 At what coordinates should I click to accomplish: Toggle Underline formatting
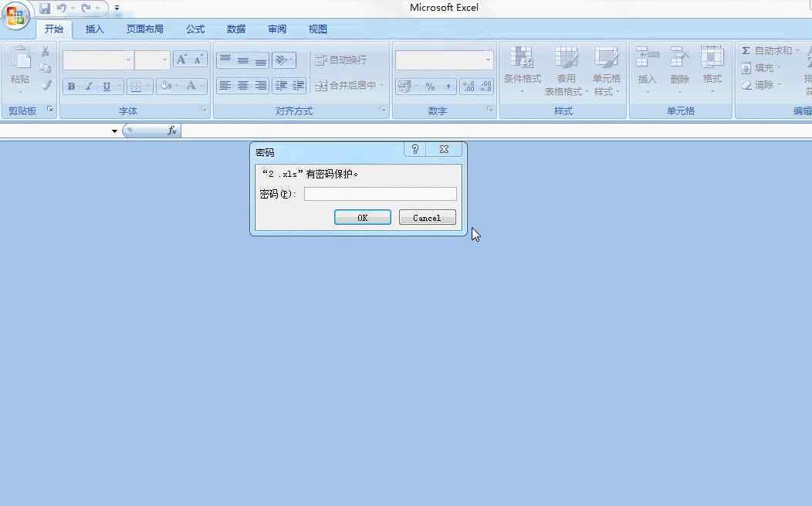pyautogui.click(x=107, y=86)
